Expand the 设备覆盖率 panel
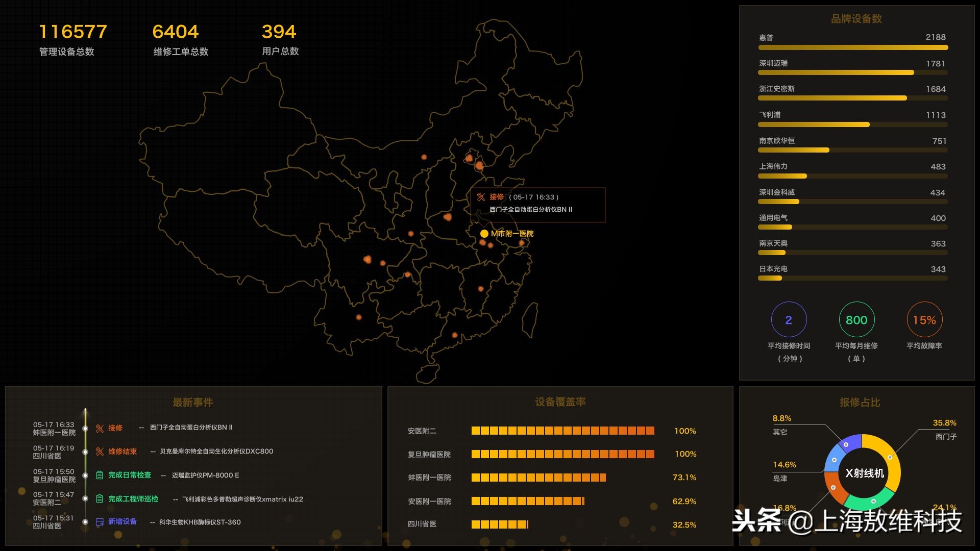Image resolution: width=980 pixels, height=551 pixels. point(561,403)
